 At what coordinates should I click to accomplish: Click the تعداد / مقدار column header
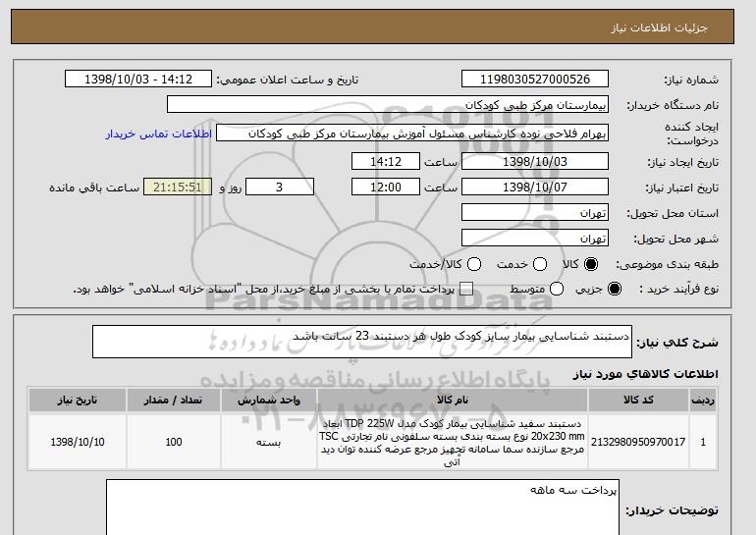coord(174,401)
